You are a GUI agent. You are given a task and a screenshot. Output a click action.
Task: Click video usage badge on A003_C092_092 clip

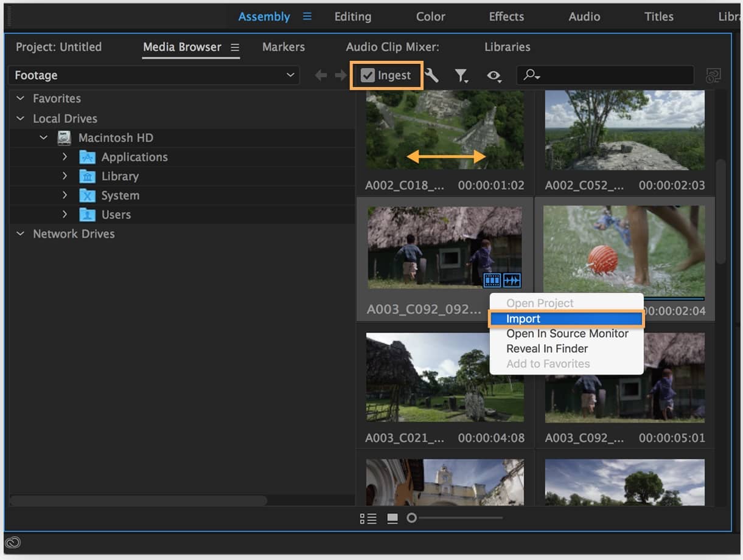click(492, 280)
